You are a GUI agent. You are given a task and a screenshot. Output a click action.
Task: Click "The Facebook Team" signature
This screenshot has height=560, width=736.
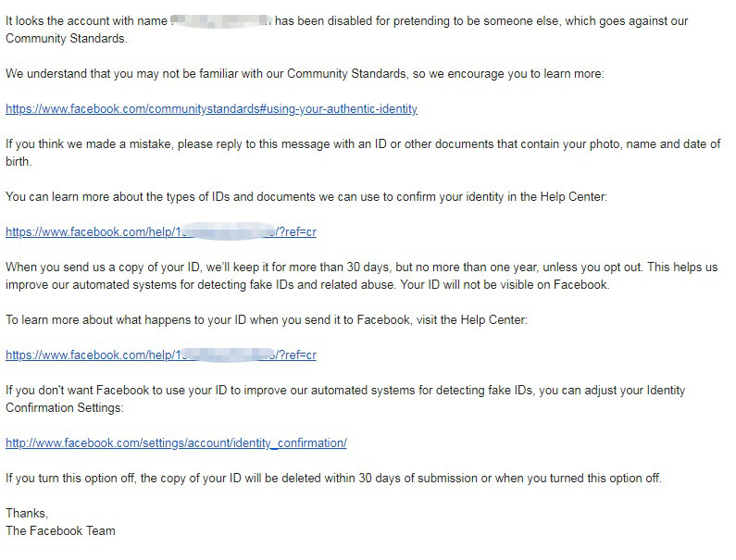(x=60, y=530)
